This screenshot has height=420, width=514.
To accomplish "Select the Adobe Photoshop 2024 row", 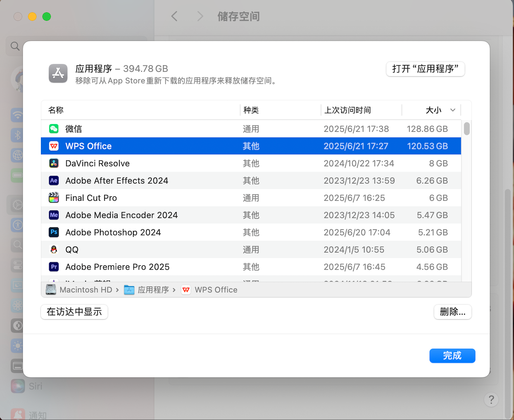I will (x=251, y=232).
